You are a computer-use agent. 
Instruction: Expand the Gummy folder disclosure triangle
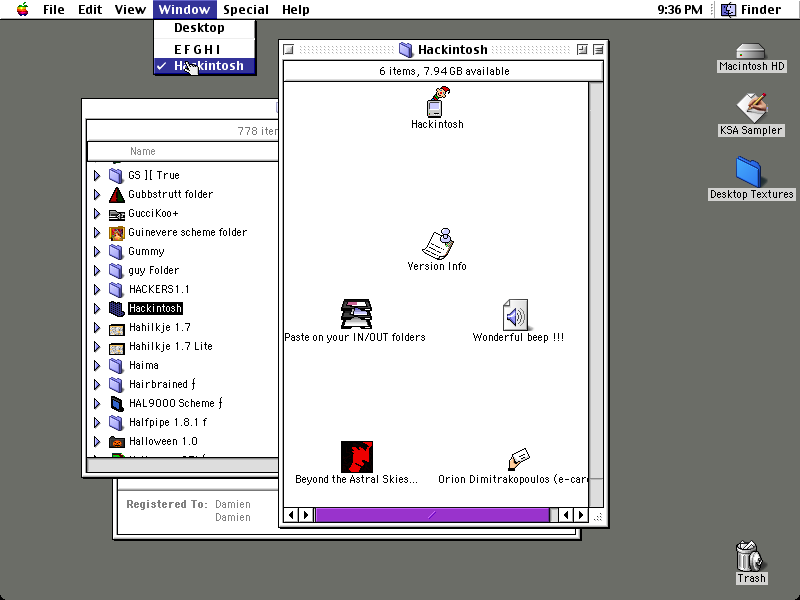[x=97, y=252]
